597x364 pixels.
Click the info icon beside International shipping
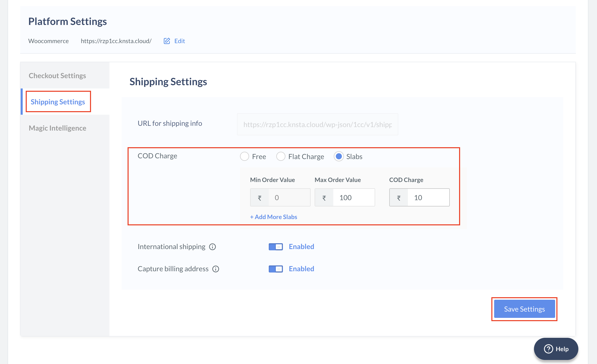212,247
